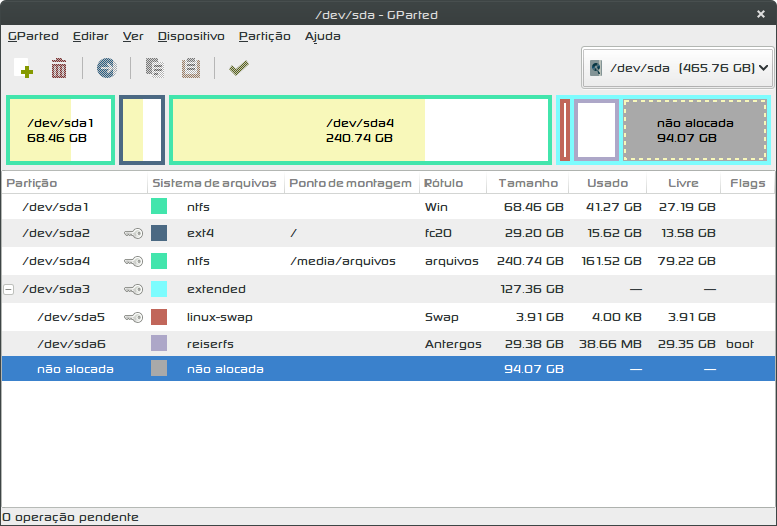Viewport: 777px width, 526px height.
Task: Click the linux-swap filesystem text
Action: coord(220,317)
